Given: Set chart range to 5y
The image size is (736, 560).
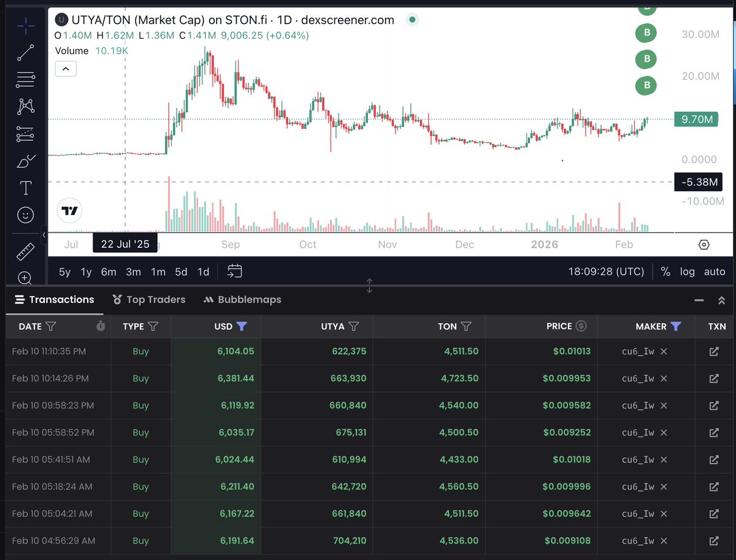Looking at the screenshot, I should (x=64, y=272).
